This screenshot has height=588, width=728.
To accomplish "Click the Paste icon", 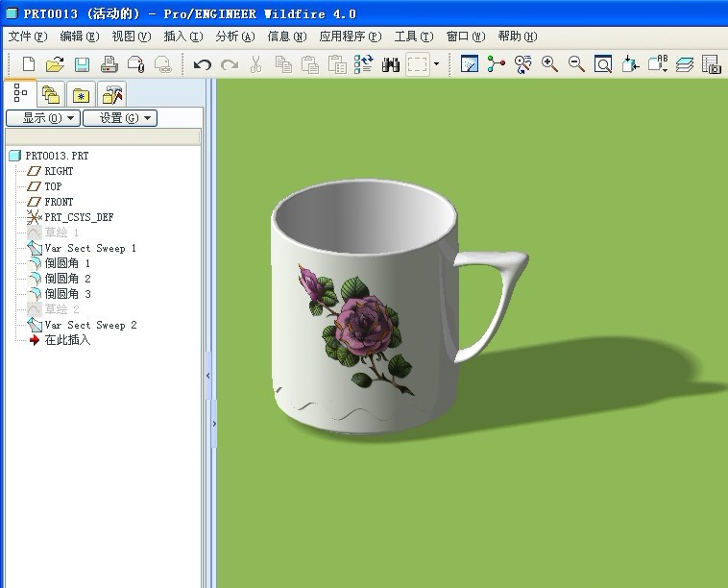I will coord(310,64).
